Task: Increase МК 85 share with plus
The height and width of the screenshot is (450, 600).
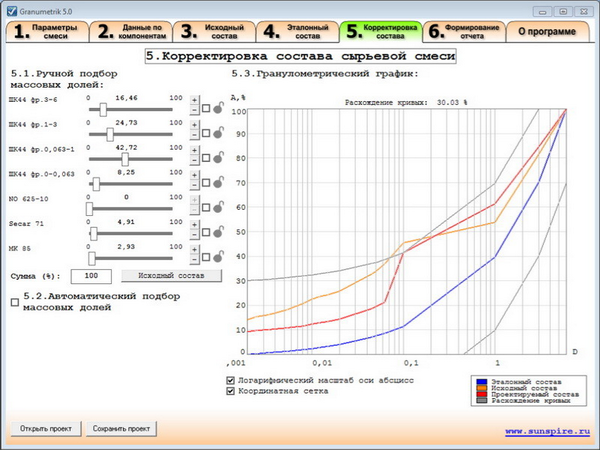Action: pyautogui.click(x=194, y=249)
